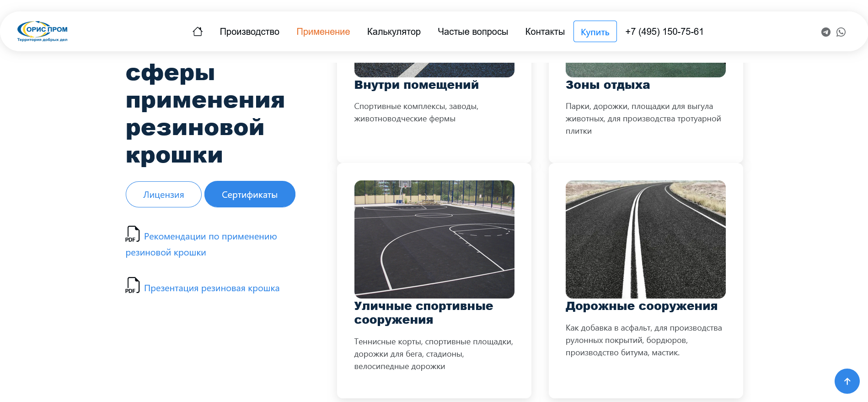Click the basketball court photo

434,239
